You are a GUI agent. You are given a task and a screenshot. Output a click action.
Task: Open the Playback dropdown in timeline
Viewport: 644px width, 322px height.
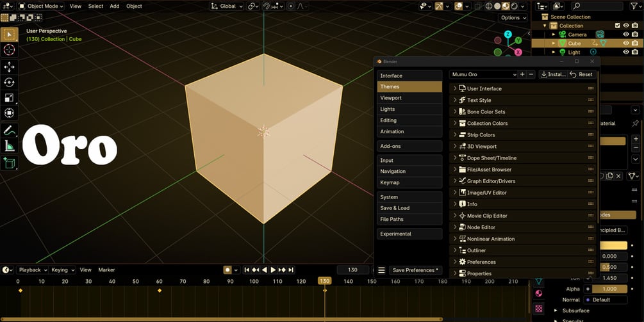pos(32,270)
